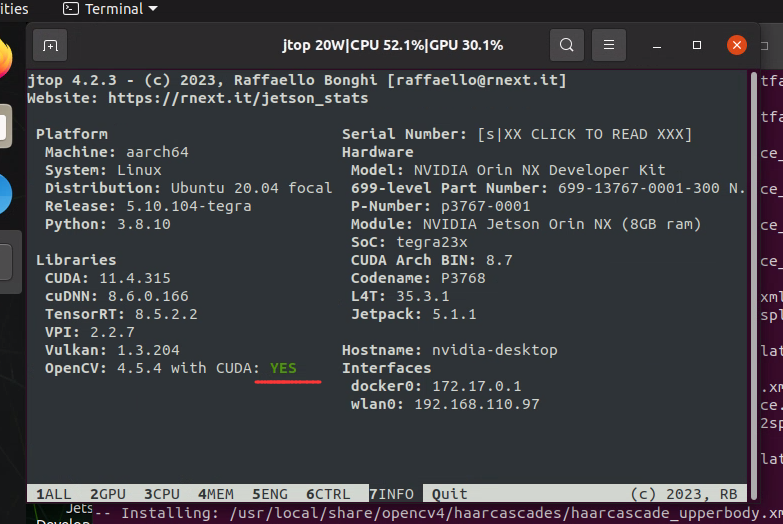The image size is (783, 524).
Task: Click the jtop window title bar text
Action: (x=392, y=45)
